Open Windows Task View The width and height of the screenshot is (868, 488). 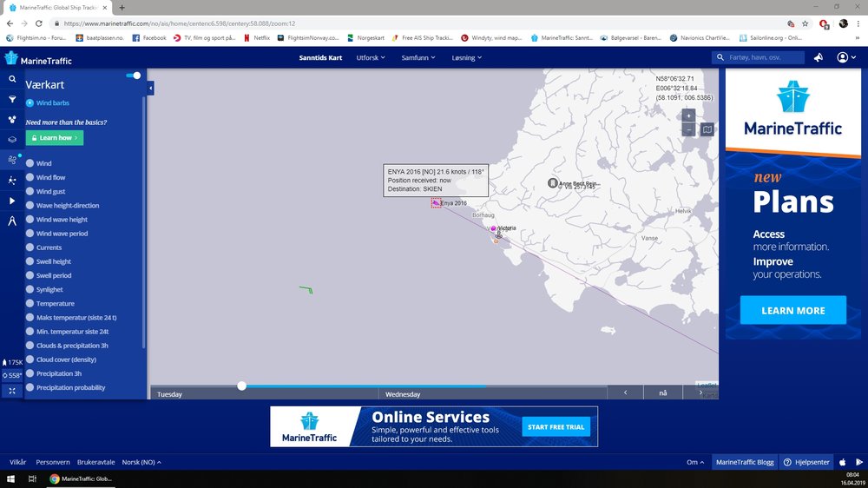(32, 478)
